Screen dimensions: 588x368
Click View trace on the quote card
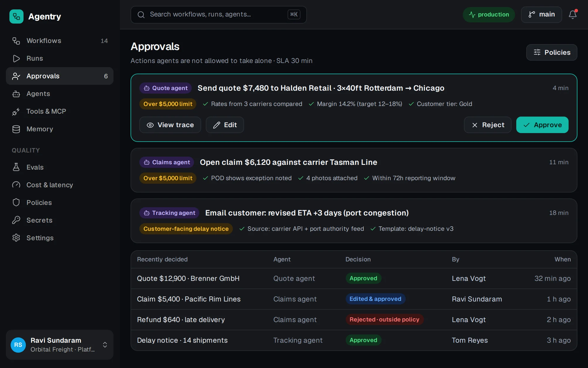tap(170, 125)
